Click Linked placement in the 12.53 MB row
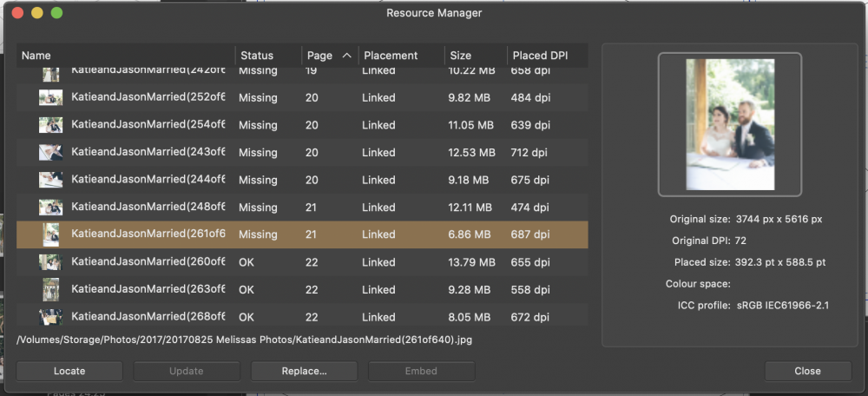The height and width of the screenshot is (396, 868). click(x=378, y=152)
